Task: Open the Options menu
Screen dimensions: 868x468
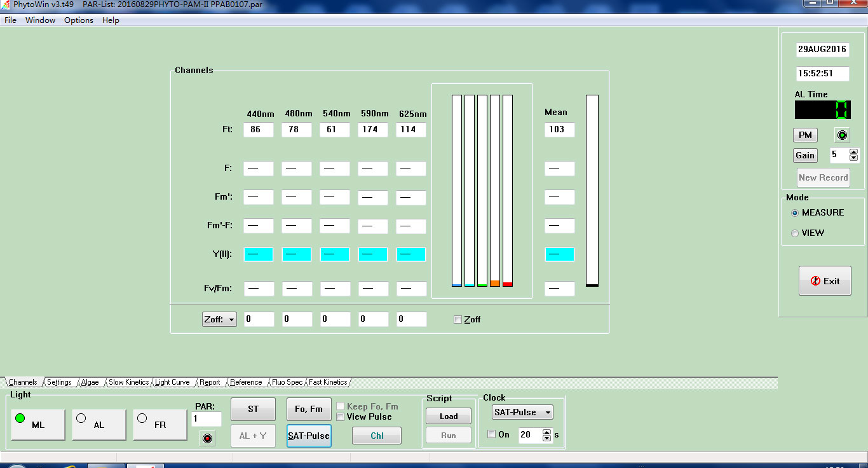Action: click(79, 20)
